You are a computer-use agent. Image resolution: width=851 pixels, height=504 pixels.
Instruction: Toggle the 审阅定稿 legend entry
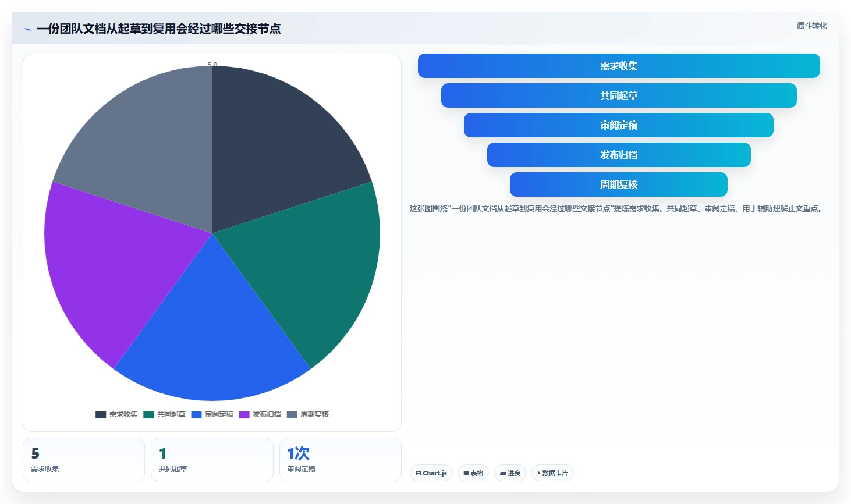pos(212,414)
